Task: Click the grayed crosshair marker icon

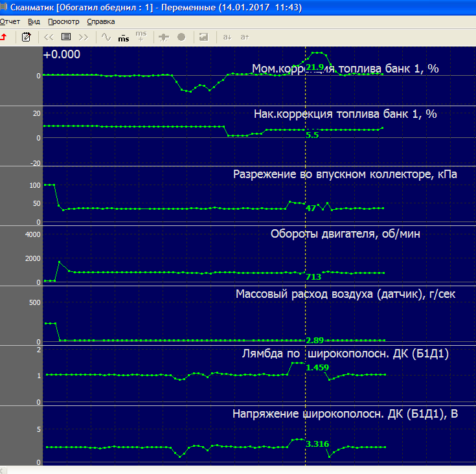Action: click(164, 37)
